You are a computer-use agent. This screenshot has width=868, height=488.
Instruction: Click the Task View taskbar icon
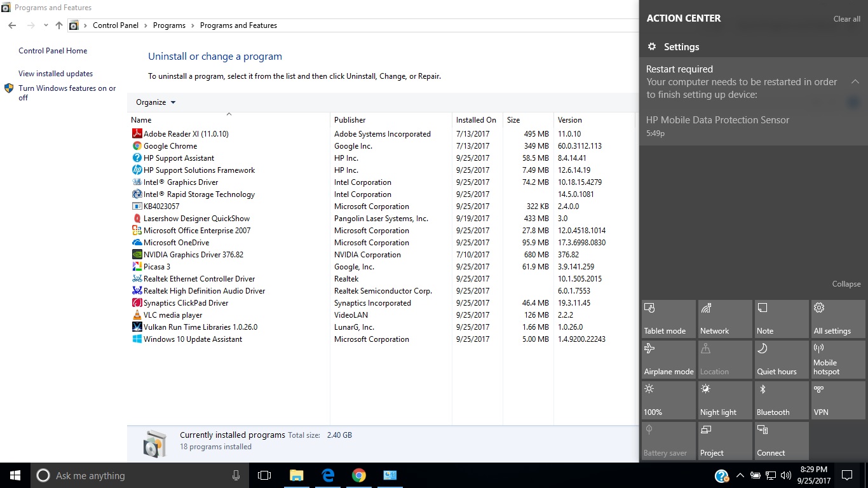click(x=264, y=475)
